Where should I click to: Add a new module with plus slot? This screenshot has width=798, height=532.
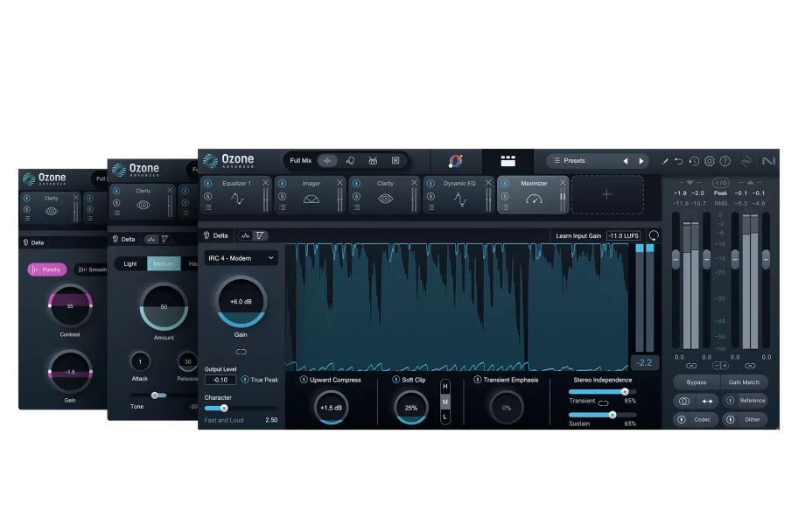pos(607,194)
